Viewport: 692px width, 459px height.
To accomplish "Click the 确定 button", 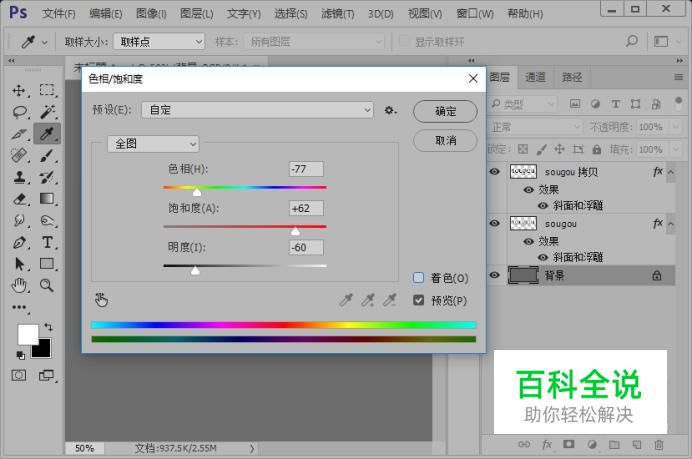I will 445,111.
